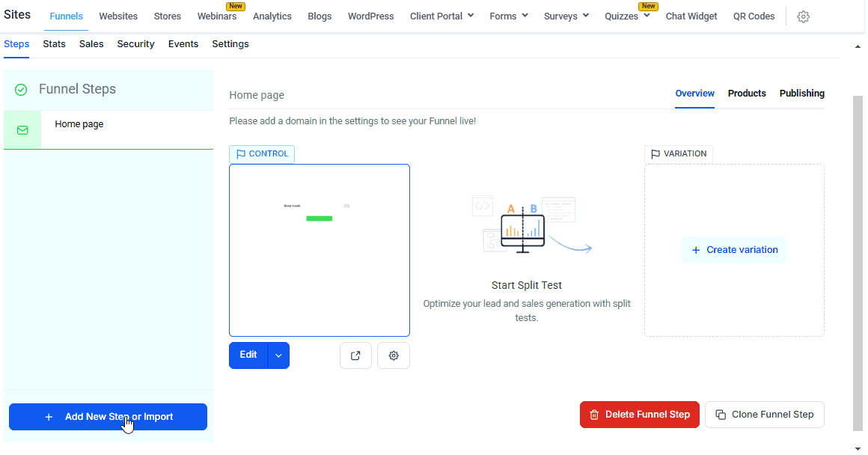Click Create variation
Screen dimensions: 868x455
tap(734, 250)
